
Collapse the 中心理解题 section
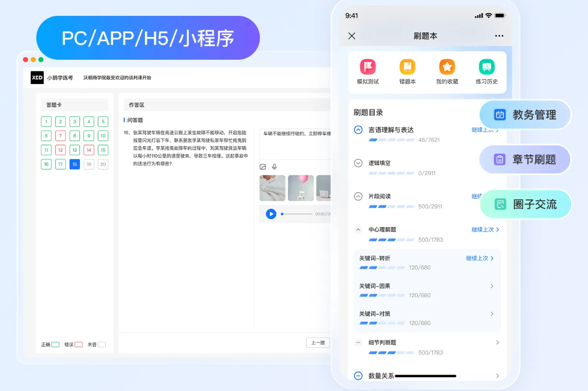point(358,229)
